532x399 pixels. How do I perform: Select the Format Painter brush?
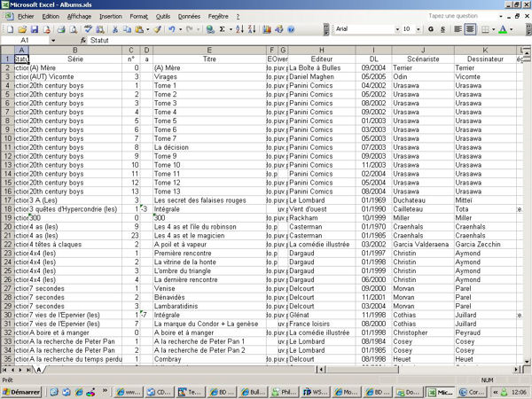tap(158, 29)
